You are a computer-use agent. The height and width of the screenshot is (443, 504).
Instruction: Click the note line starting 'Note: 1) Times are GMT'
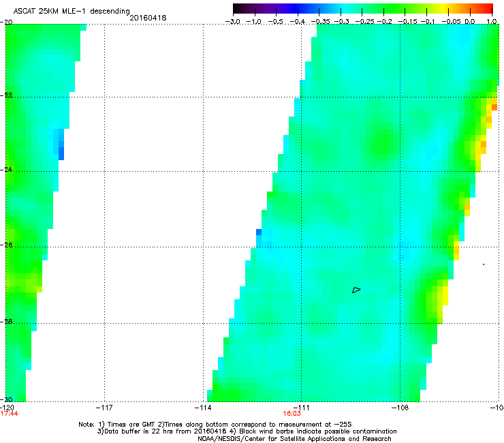tap(215, 425)
